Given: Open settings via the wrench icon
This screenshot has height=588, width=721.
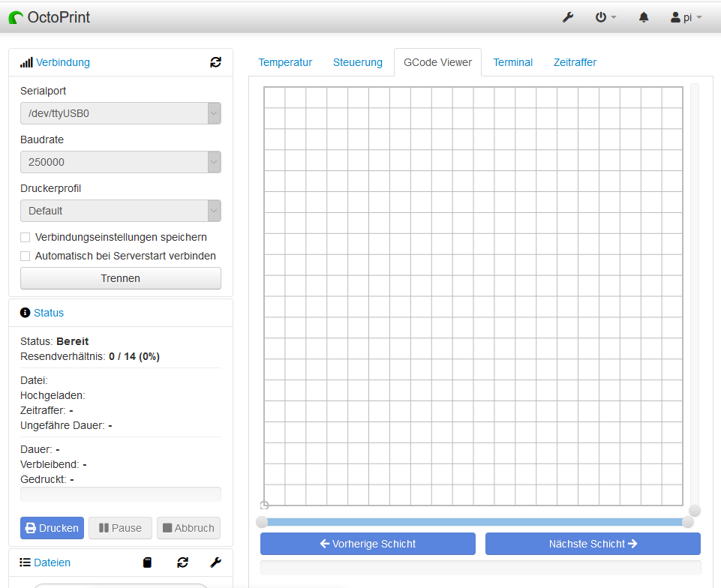Looking at the screenshot, I should (568, 17).
